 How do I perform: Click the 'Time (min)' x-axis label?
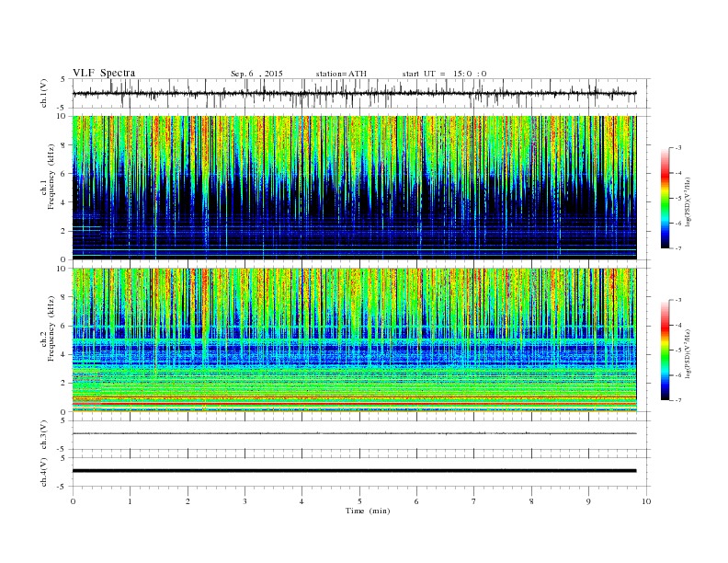tap(368, 511)
